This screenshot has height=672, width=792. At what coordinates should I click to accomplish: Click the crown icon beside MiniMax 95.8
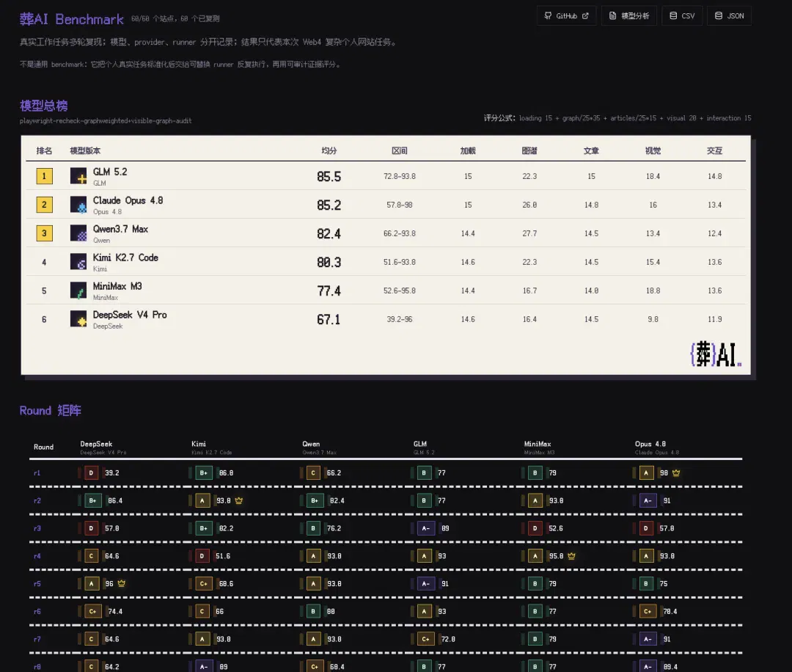tap(571, 556)
